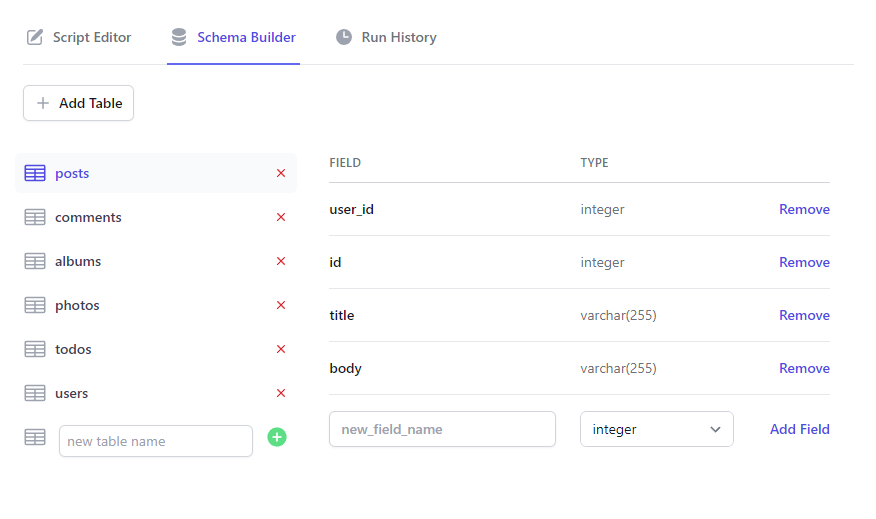
Task: Open the field type dropdown showing integer
Action: pyautogui.click(x=656, y=429)
